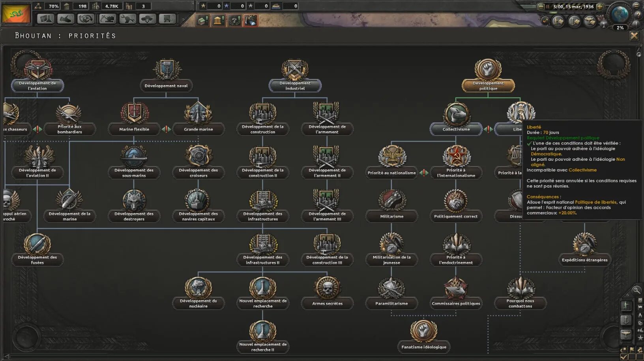This screenshot has width=644, height=361.
Task: Open the army orders ledger icon
Action: coord(558,21)
